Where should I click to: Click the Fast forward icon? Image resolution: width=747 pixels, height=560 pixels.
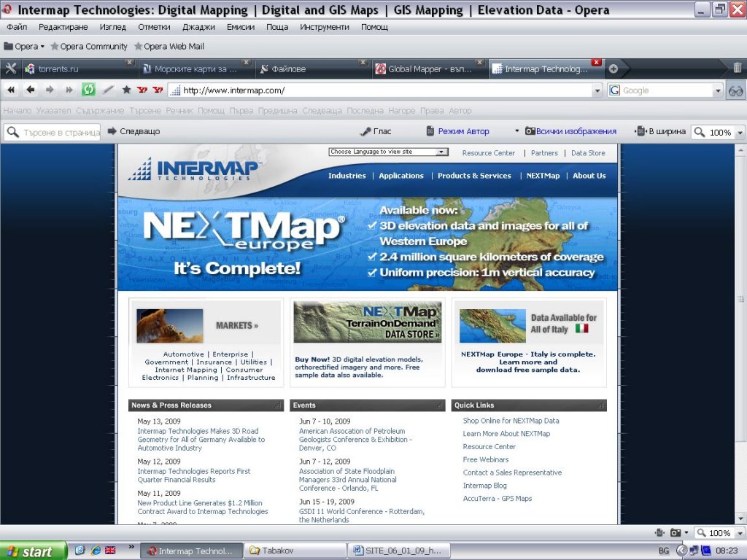[x=69, y=90]
